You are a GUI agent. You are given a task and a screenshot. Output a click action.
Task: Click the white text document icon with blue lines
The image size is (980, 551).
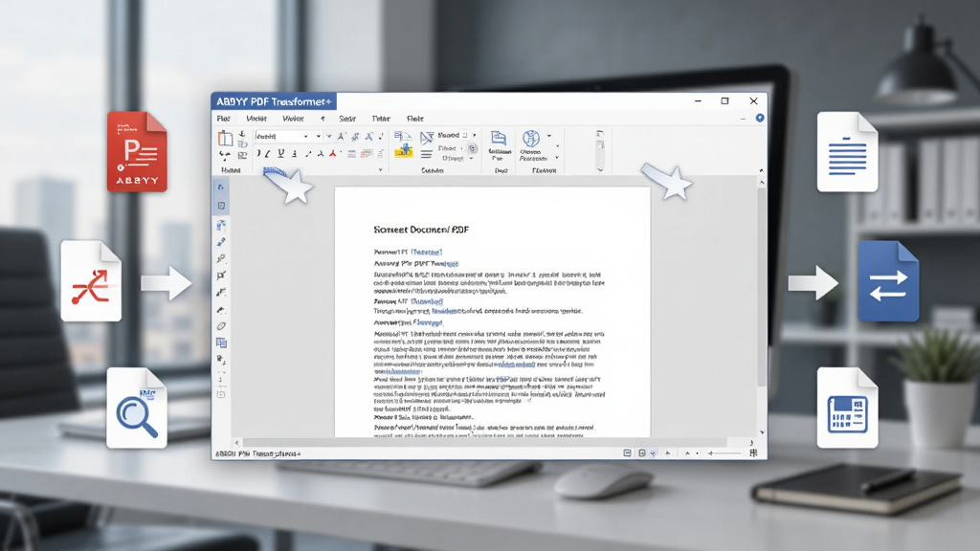pyautogui.click(x=848, y=152)
